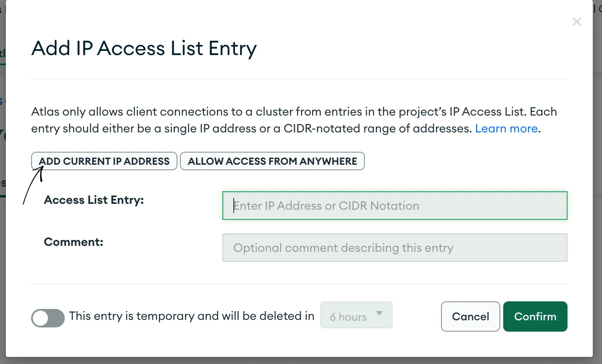Open the 6 hours duration dropdown
602x364 pixels.
pos(356,315)
